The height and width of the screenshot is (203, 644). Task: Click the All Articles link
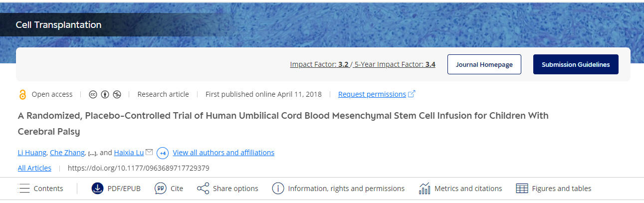[x=34, y=168]
